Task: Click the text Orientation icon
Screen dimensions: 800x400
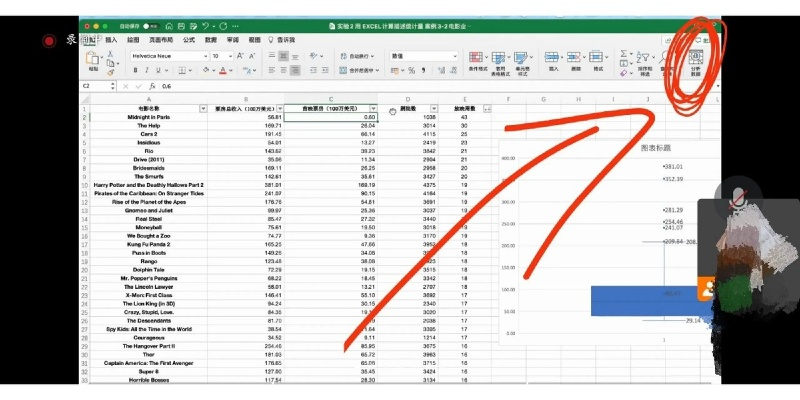Action: (314, 56)
